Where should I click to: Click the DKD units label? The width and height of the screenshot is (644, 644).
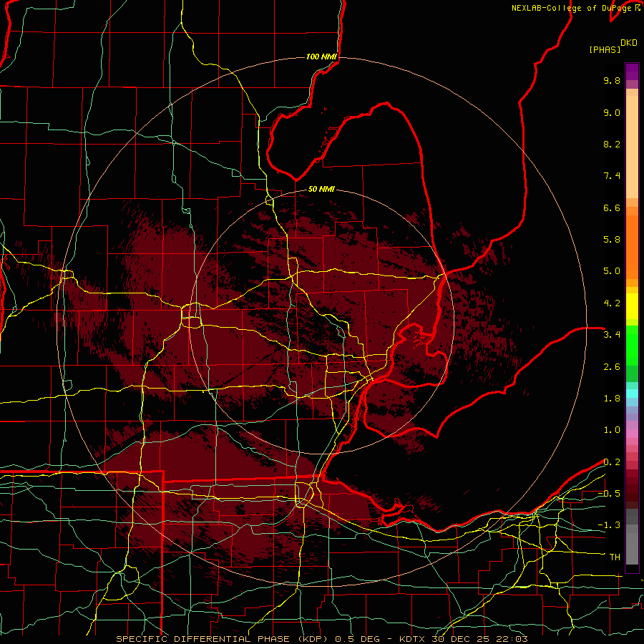(628, 43)
